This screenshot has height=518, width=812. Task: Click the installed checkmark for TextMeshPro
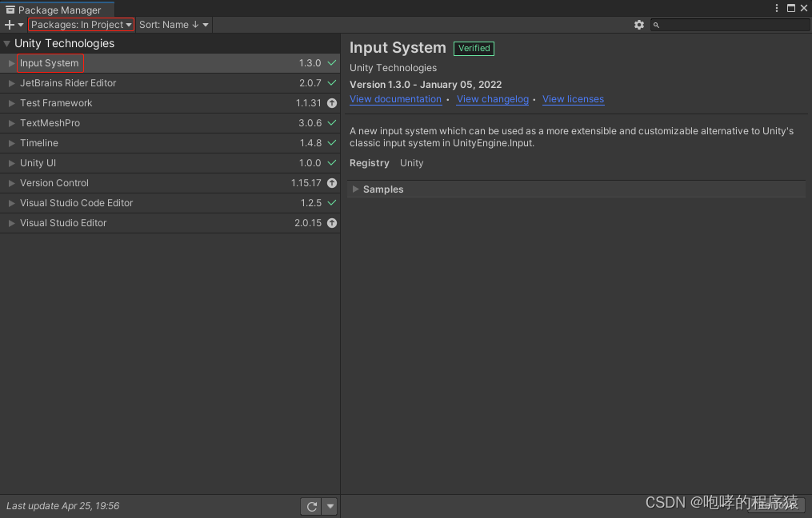[x=332, y=122]
